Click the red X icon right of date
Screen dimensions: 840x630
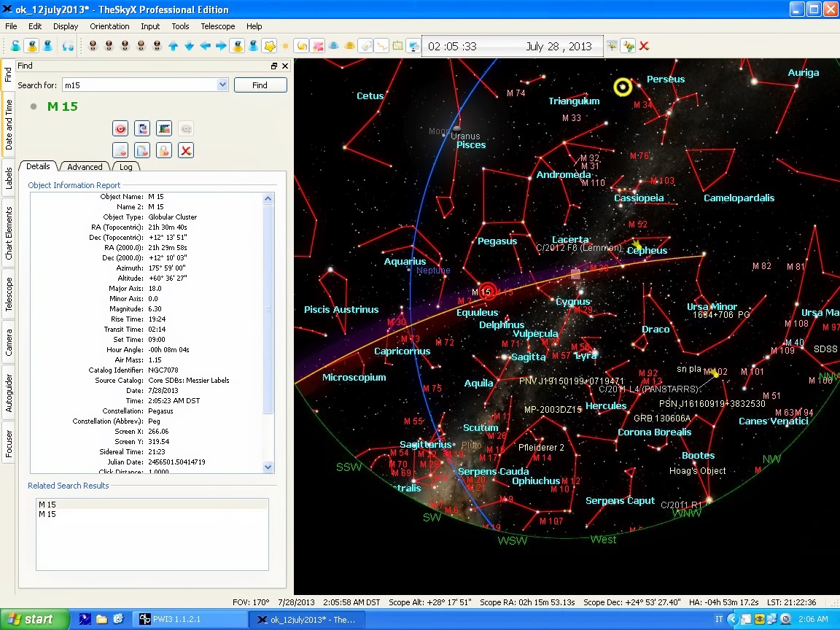645,46
